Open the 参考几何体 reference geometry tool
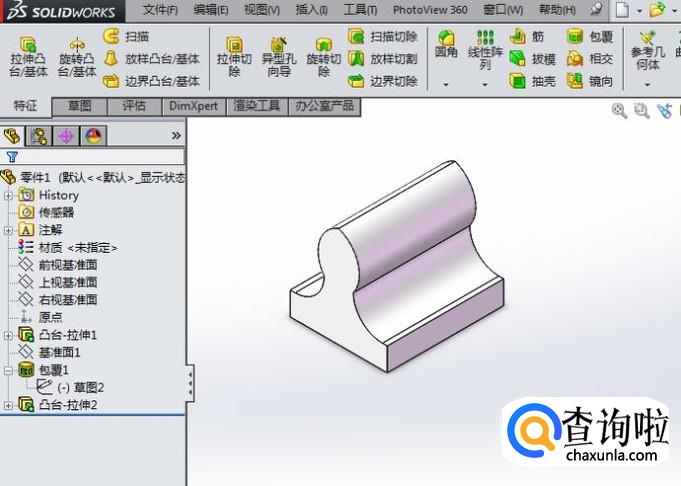Image resolution: width=681 pixels, height=486 pixels. (648, 50)
